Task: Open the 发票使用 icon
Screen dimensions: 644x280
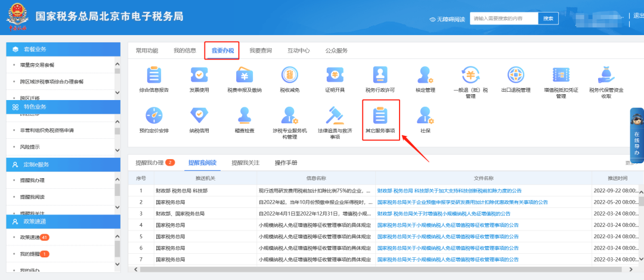Action: tap(199, 75)
